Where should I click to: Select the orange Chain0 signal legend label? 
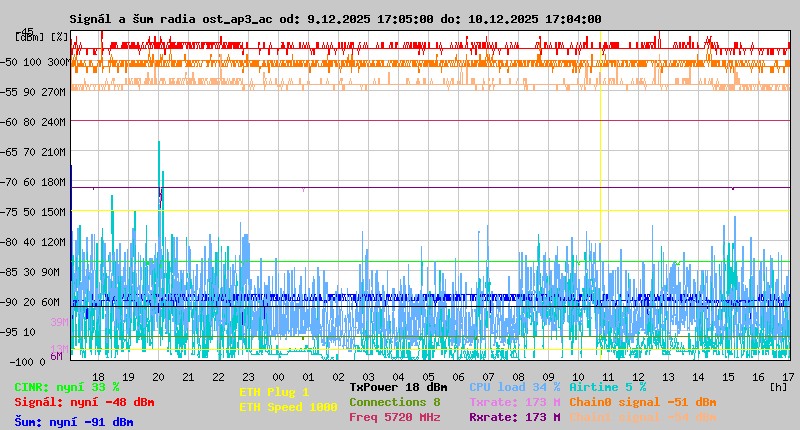pos(642,402)
